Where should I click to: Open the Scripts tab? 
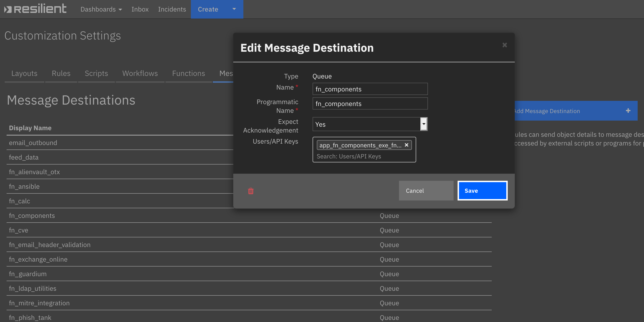(x=96, y=73)
